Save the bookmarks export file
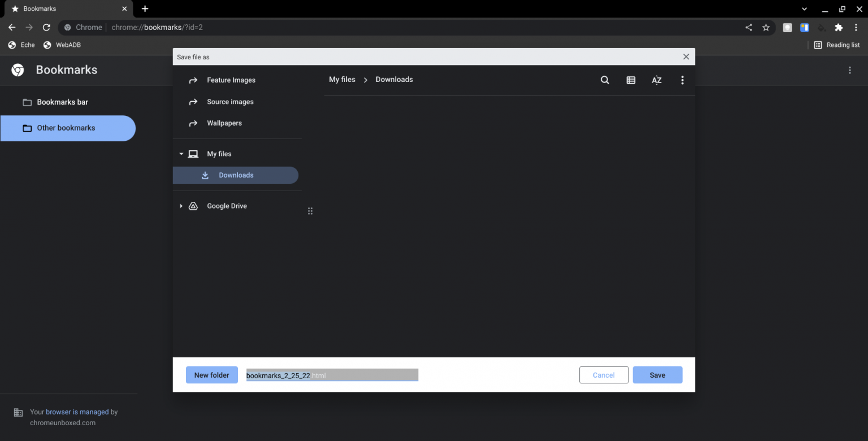Image resolution: width=868 pixels, height=441 pixels. (657, 375)
